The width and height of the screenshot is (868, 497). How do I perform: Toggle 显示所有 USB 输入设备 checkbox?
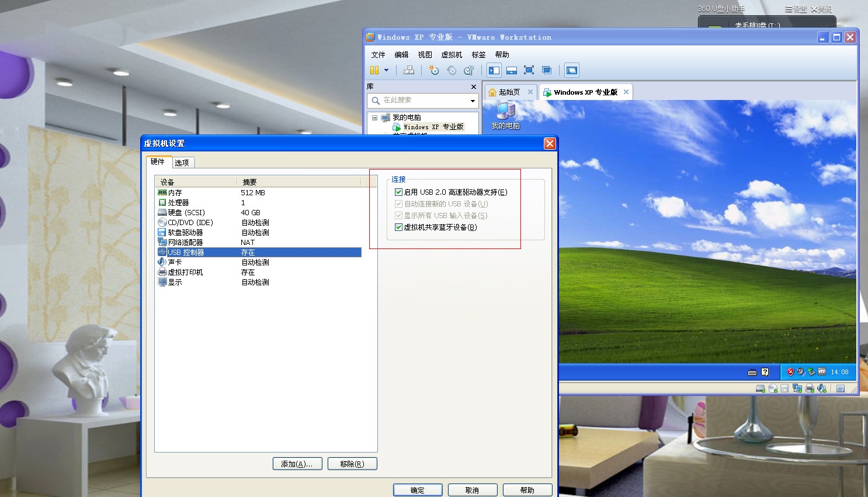pyautogui.click(x=398, y=215)
